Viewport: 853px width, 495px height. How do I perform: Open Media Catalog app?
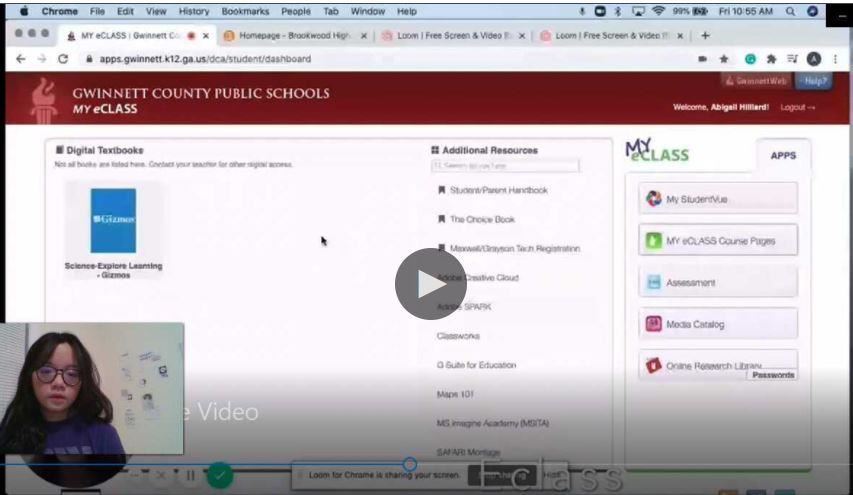[x=718, y=324]
